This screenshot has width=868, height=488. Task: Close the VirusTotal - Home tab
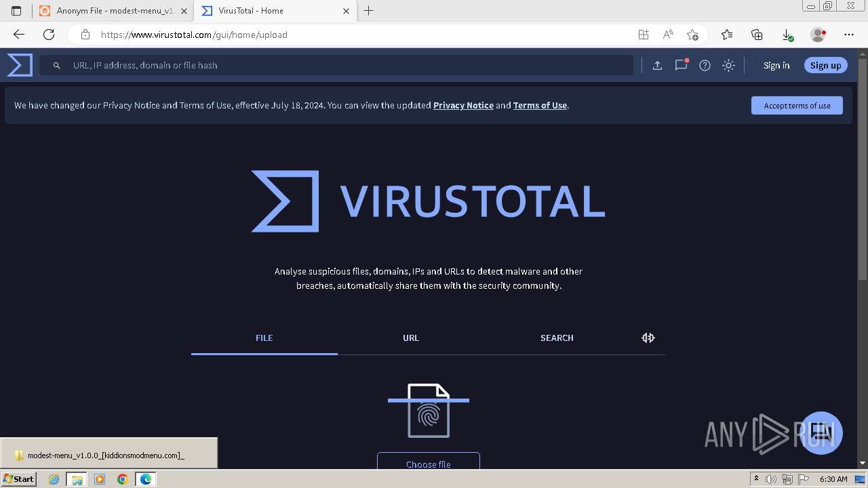(346, 11)
